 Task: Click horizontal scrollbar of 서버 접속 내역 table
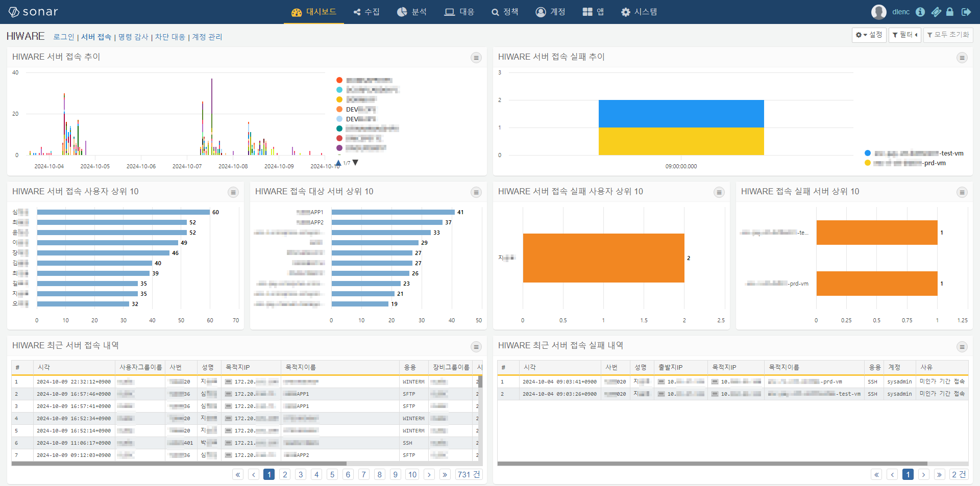(179, 464)
